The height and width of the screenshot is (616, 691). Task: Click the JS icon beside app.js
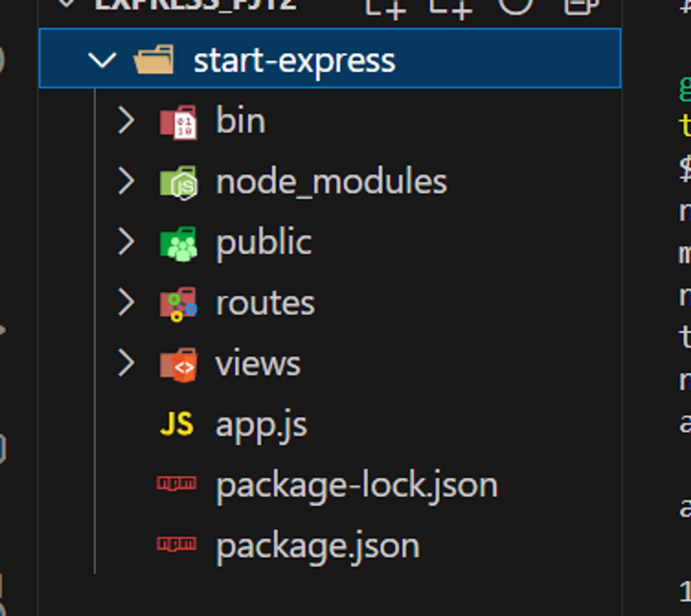point(177,424)
